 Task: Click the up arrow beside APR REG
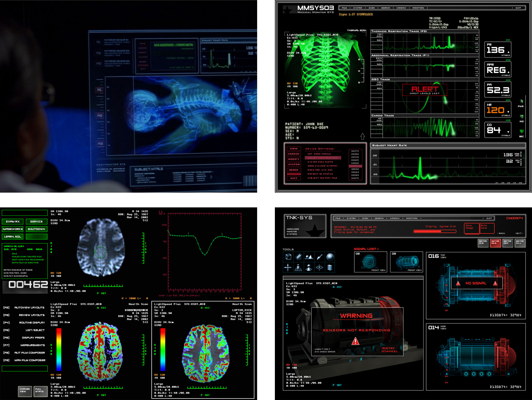pyautogui.click(x=508, y=72)
